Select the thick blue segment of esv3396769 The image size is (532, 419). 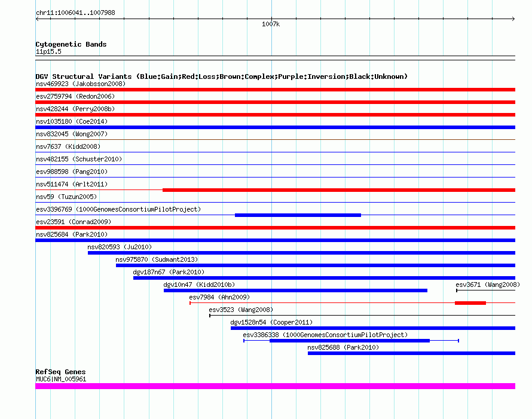(298, 215)
